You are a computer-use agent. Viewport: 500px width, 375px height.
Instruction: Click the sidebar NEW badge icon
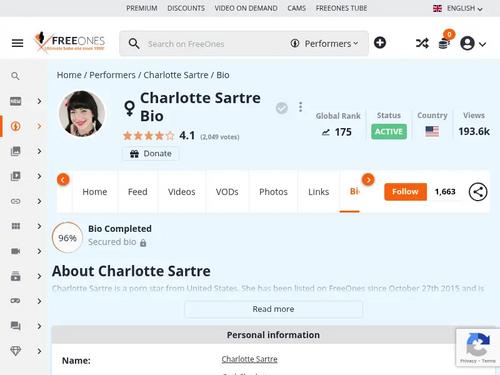click(16, 101)
